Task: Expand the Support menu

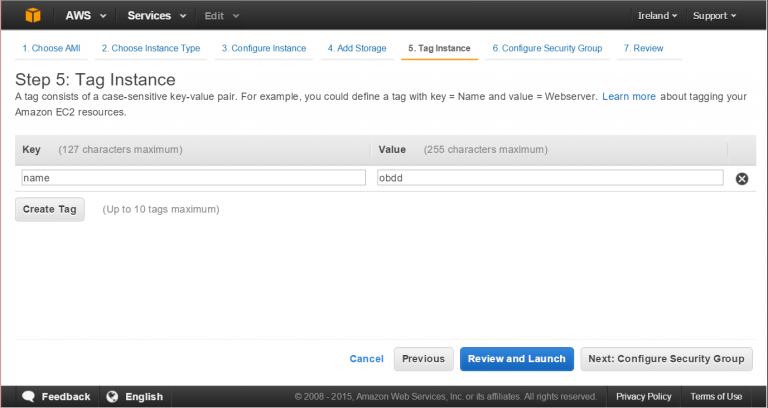Action: (x=714, y=16)
